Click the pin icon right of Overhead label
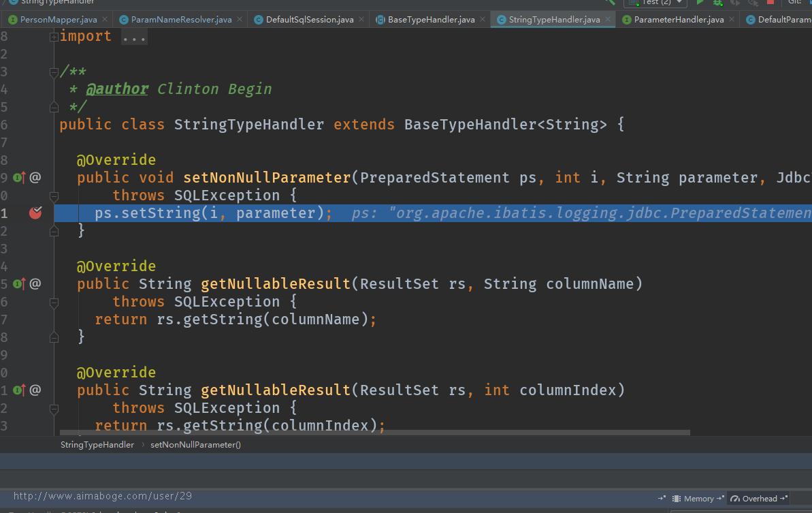 [x=783, y=498]
